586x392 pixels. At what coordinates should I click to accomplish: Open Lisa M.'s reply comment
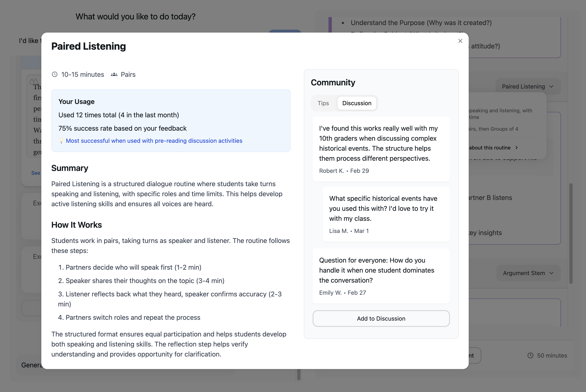point(386,214)
